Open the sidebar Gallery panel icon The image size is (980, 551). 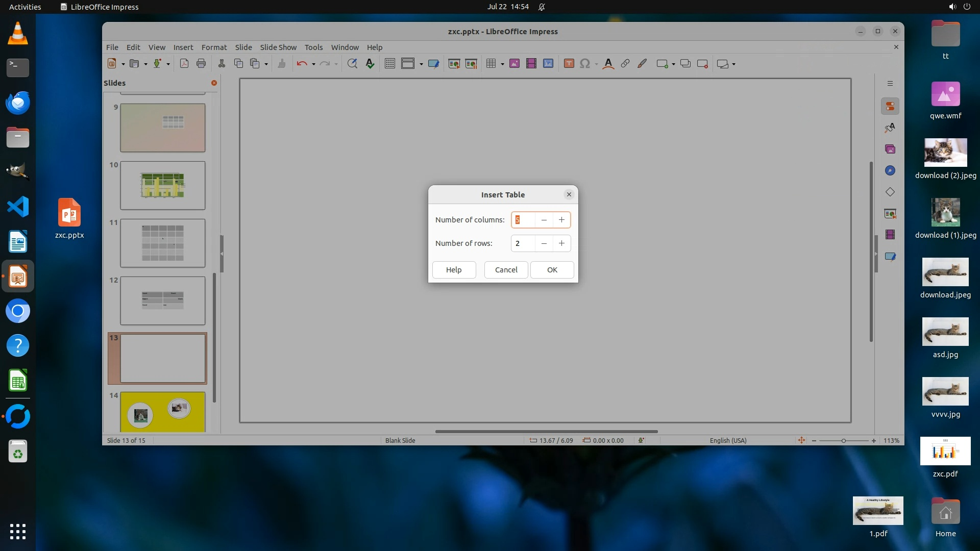(x=890, y=149)
